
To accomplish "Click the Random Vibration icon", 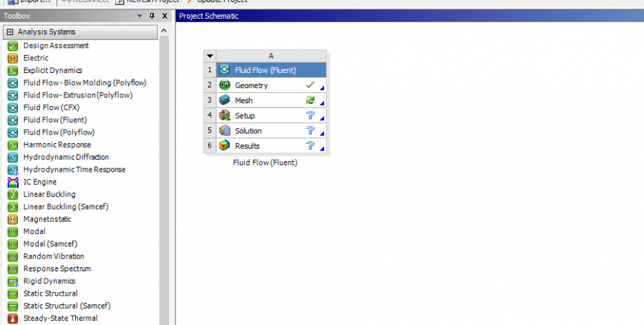I will point(13,256).
